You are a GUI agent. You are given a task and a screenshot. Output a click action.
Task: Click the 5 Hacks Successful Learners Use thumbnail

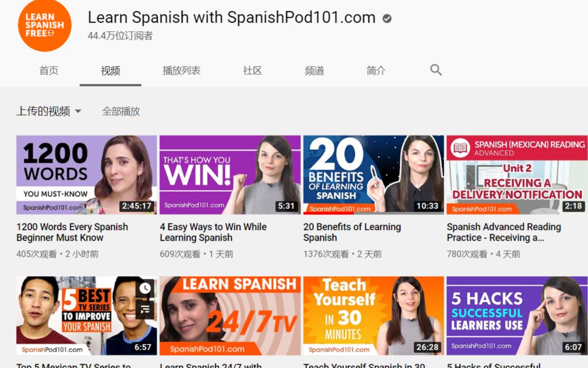pyautogui.click(x=516, y=314)
